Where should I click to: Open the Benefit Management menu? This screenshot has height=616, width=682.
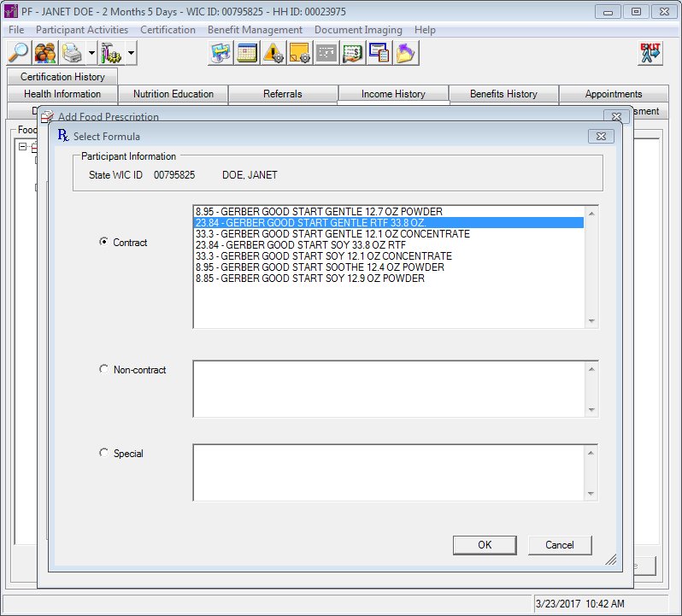(x=255, y=30)
